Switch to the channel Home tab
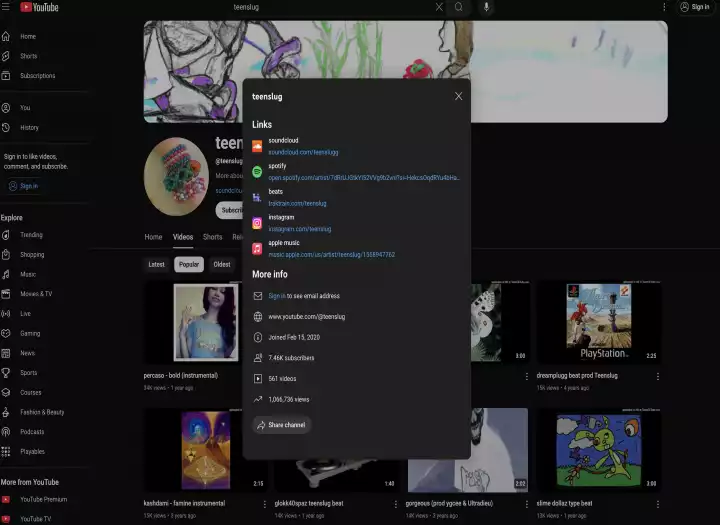 coord(153,237)
